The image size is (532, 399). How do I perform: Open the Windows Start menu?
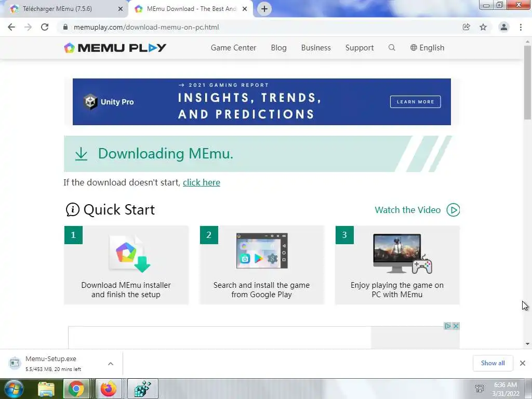coord(14,389)
